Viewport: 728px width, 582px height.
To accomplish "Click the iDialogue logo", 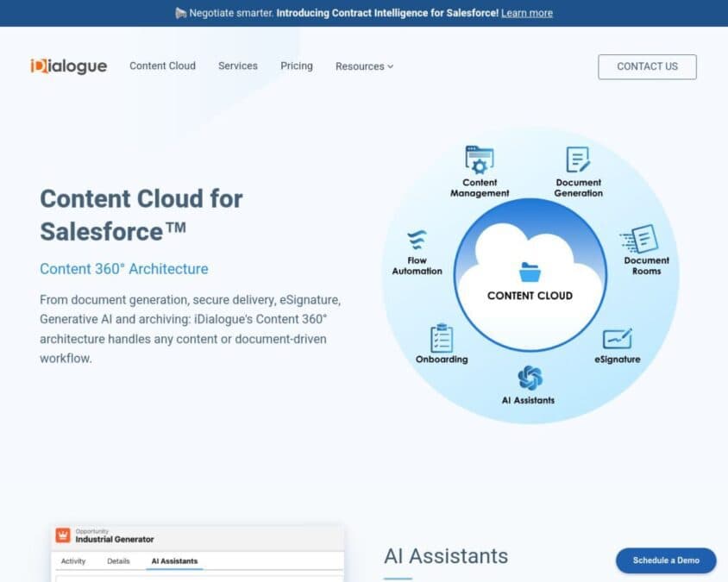I will (69, 66).
